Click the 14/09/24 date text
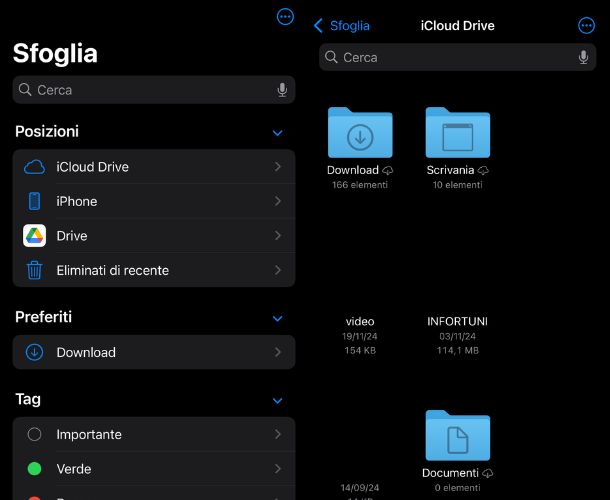The image size is (610, 500). pos(360,488)
